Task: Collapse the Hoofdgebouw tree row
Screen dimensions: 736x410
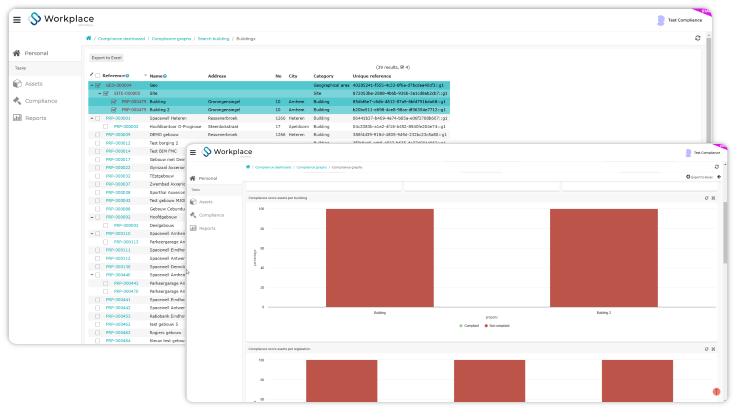Action: coord(92,217)
